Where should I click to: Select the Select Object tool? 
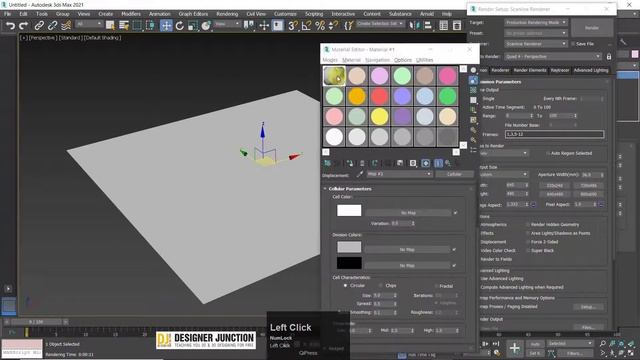(110, 26)
